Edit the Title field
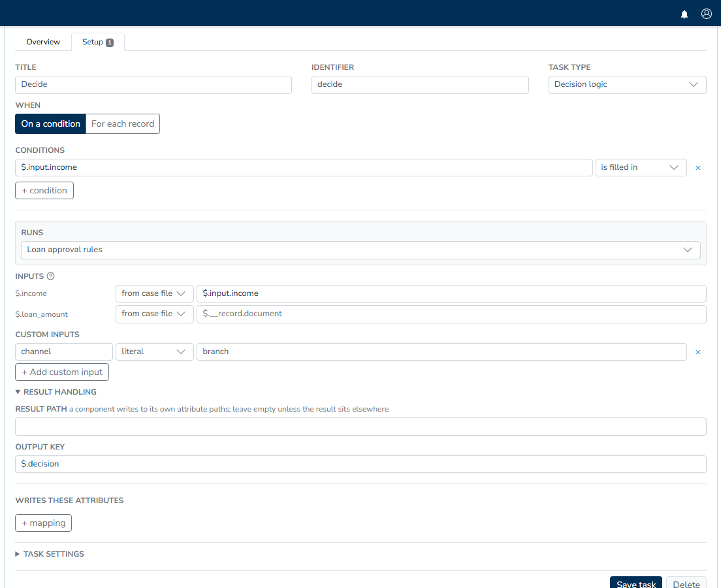721x588 pixels. [x=153, y=85]
